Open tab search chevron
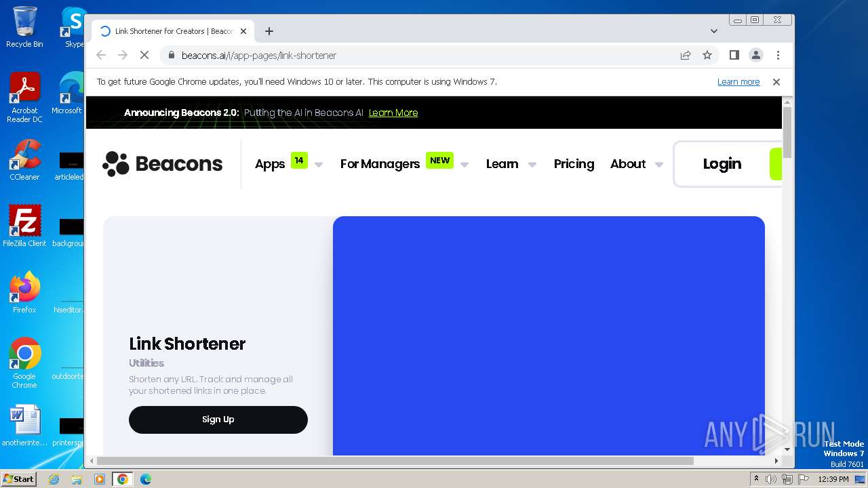868x488 pixels. click(713, 31)
